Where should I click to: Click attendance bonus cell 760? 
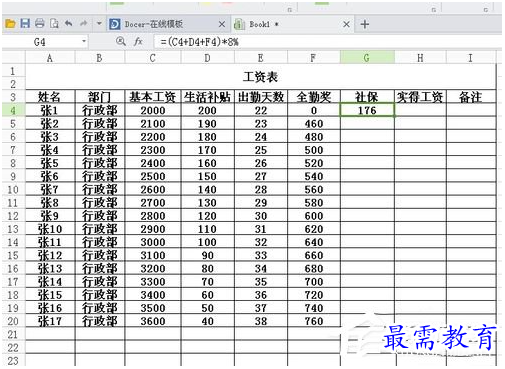pyautogui.click(x=313, y=321)
